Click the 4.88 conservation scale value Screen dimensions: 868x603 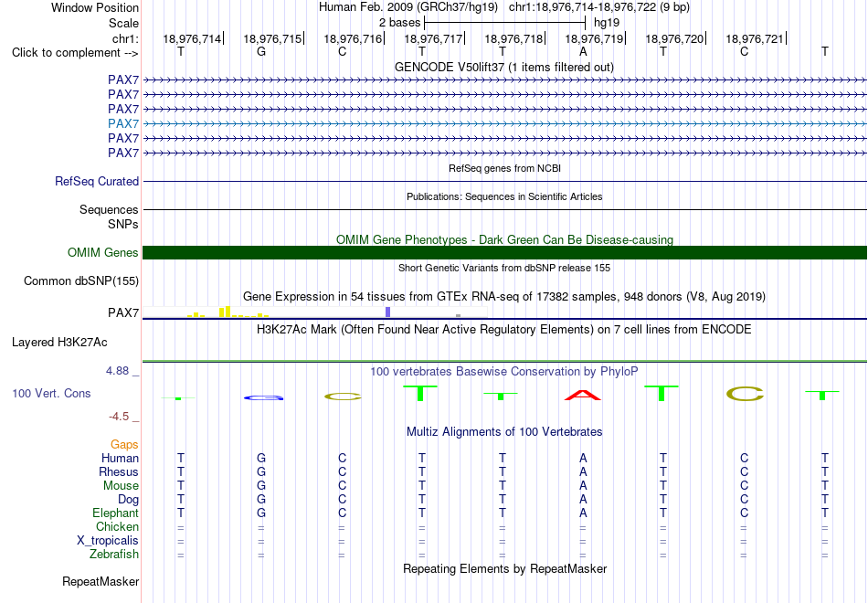117,371
